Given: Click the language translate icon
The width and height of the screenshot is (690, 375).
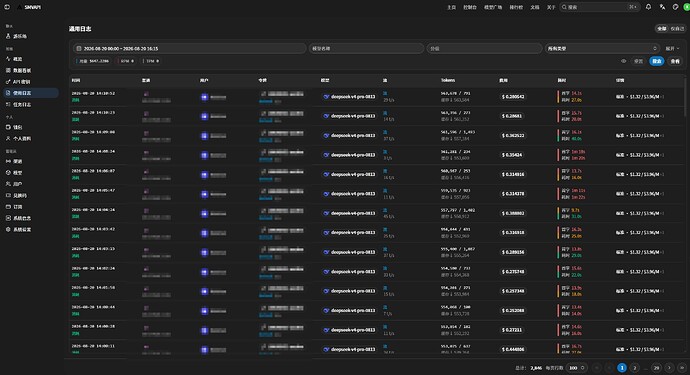Looking at the screenshot, I should (662, 7).
